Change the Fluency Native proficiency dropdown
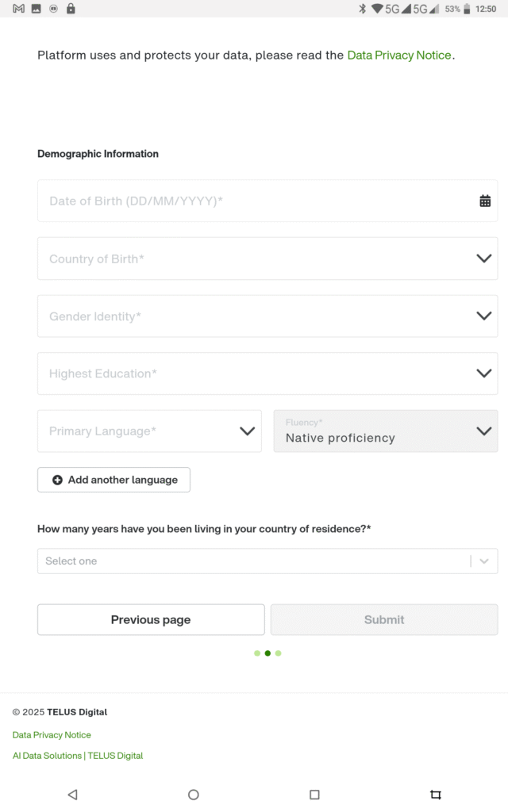 (386, 431)
